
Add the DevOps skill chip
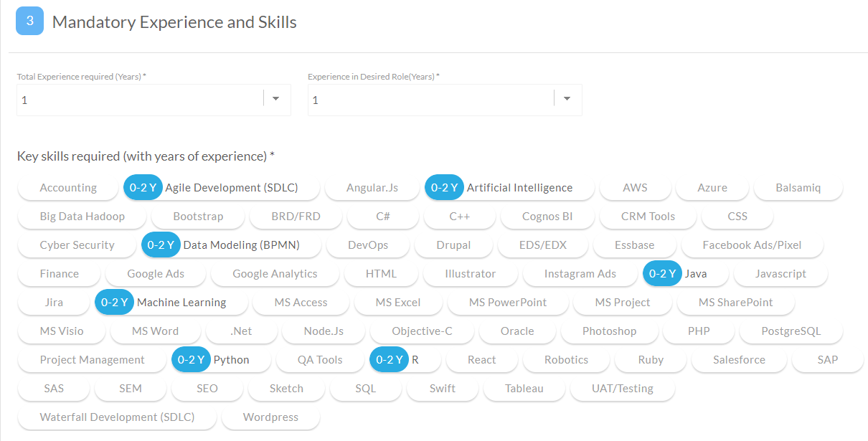click(368, 245)
